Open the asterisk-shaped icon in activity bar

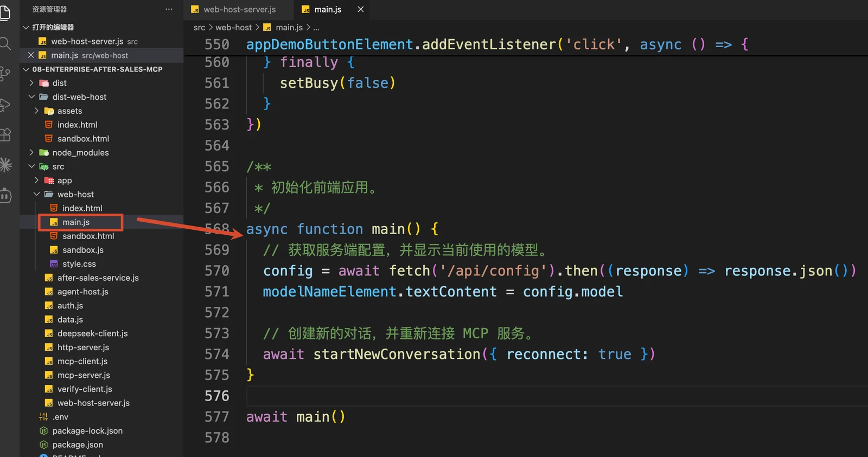point(5,164)
